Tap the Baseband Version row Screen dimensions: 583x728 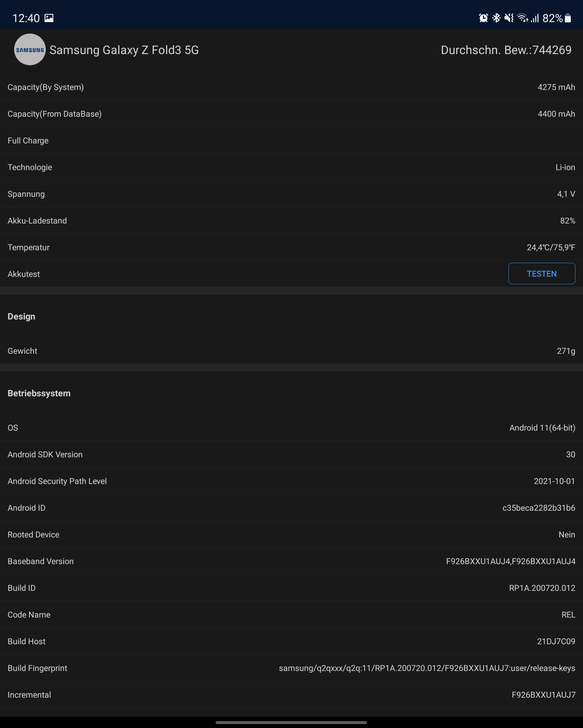[x=291, y=561]
